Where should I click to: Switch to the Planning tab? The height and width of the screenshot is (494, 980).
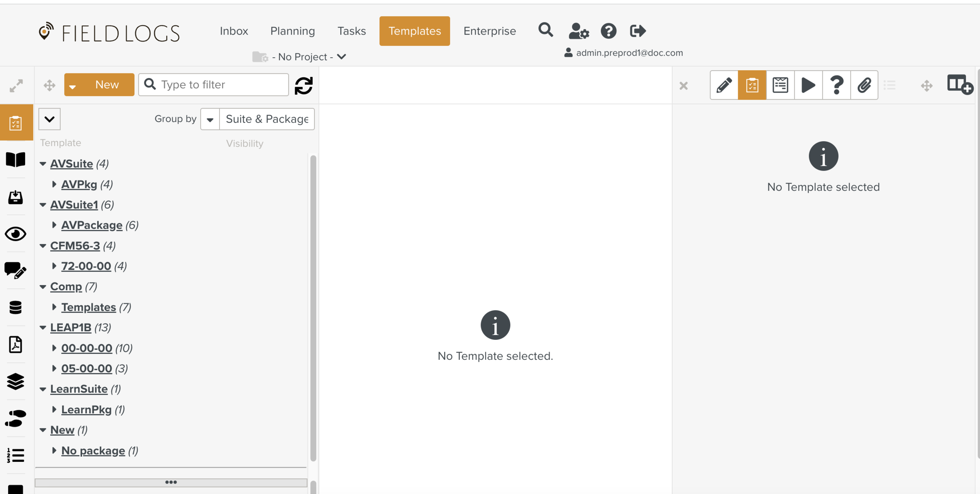point(292,31)
